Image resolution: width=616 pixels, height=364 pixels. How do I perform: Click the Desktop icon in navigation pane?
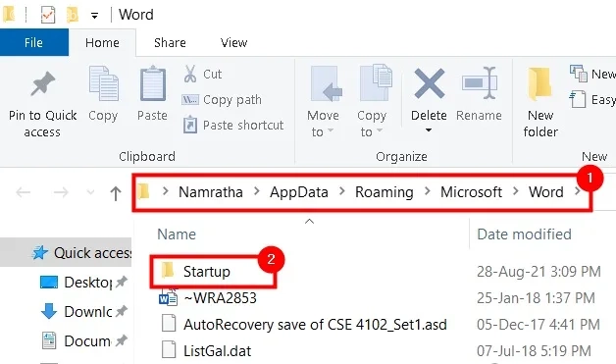click(x=49, y=282)
